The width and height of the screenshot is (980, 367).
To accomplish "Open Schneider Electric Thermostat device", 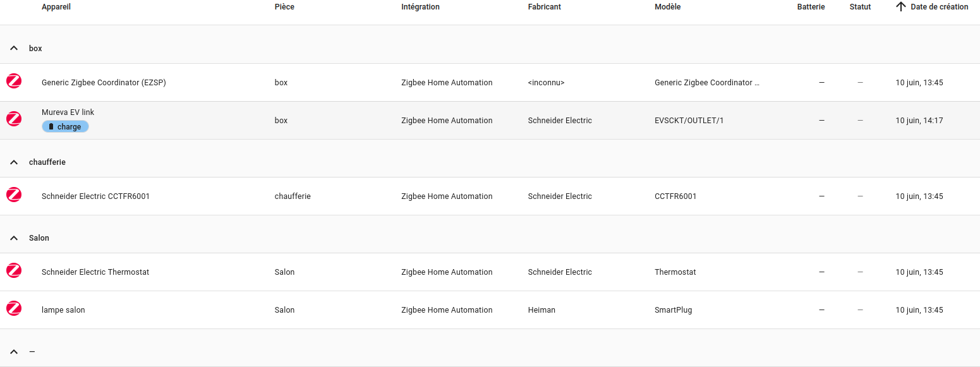I will (95, 272).
